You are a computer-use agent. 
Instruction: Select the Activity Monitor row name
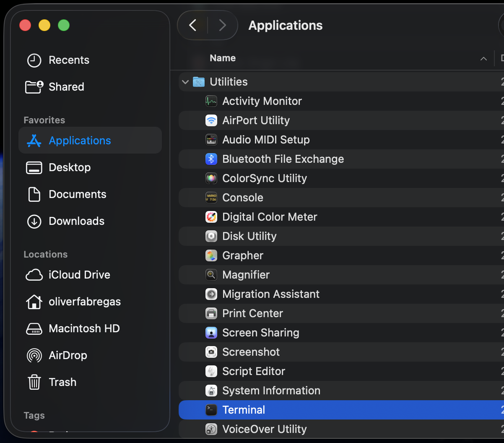(262, 101)
